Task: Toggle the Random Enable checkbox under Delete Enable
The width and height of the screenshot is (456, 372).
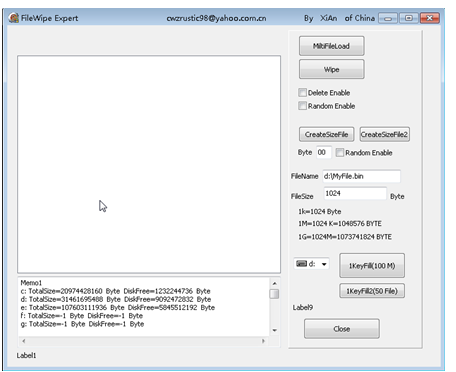Action: pyautogui.click(x=302, y=106)
